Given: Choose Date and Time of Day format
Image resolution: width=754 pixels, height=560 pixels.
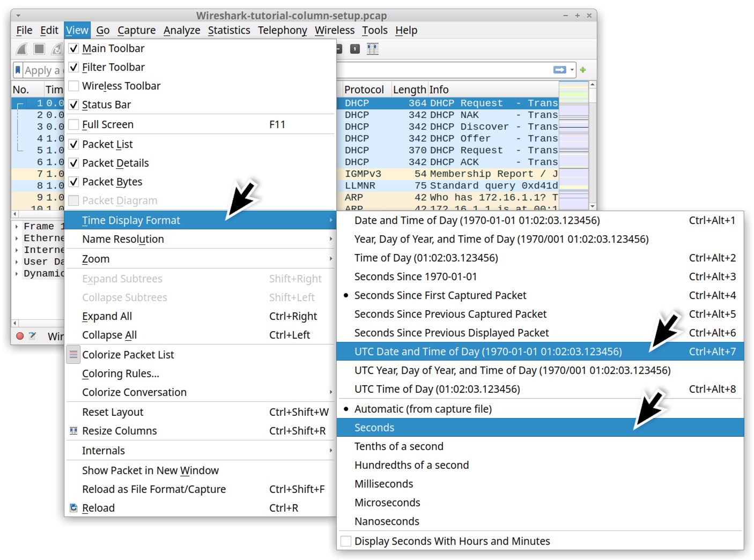Looking at the screenshot, I should click(540, 220).
